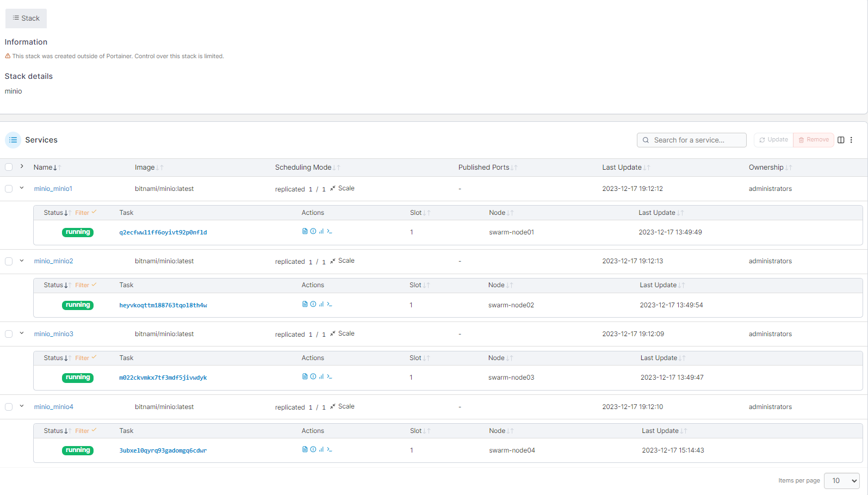This screenshot has height=495, width=868.
Task: Open the minio_minio2 service link
Action: (53, 261)
